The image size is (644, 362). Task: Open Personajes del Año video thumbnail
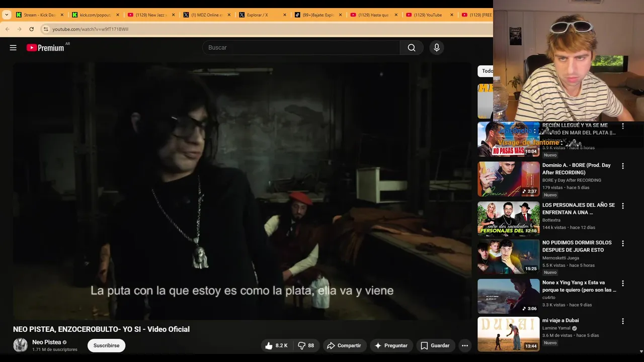(508, 219)
